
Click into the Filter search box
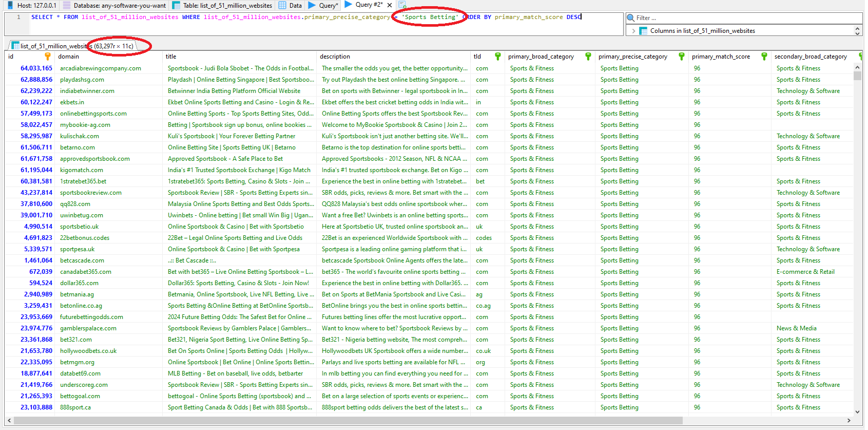point(744,18)
